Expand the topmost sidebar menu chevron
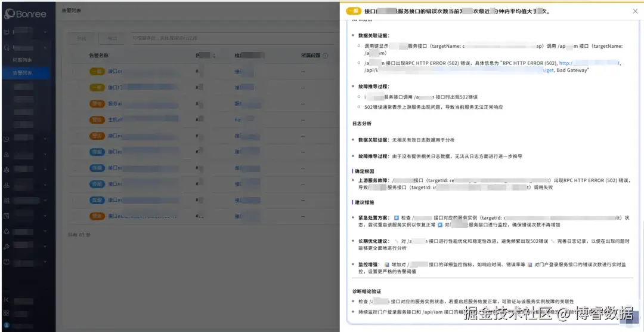644x332 pixels. tap(45, 32)
